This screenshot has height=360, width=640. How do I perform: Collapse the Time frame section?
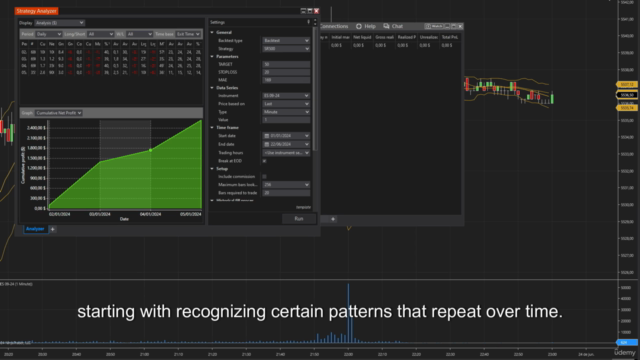click(212, 128)
